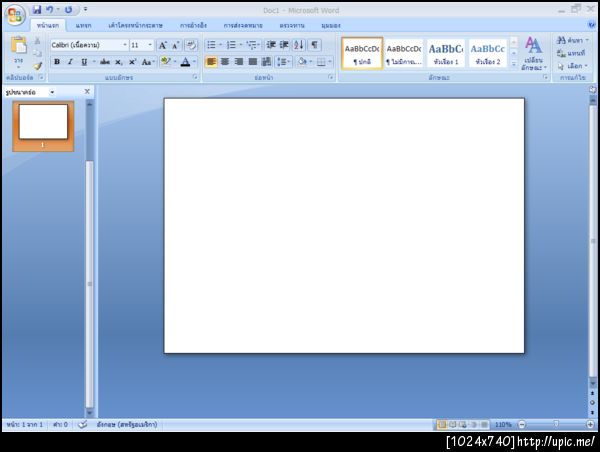Image resolution: width=600 pixels, height=452 pixels.
Task: Shrink font size with small A icon
Action: coord(176,45)
